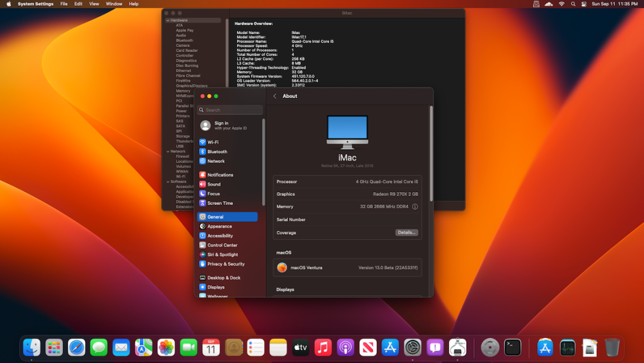Open News app from the Dock
The image size is (644, 363).
point(368,348)
